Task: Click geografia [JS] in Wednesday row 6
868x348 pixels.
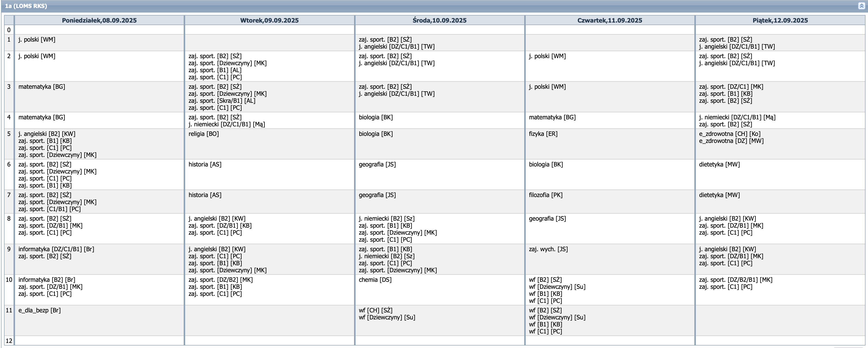Action: (377, 164)
